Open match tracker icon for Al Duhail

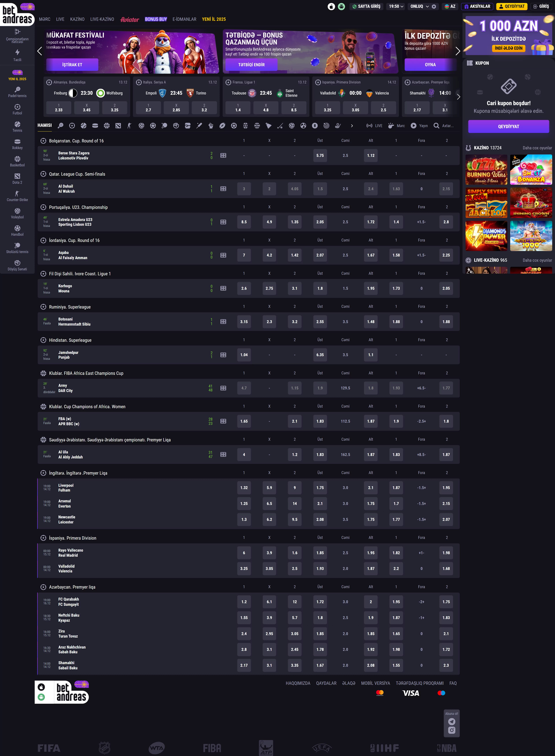coord(223,189)
